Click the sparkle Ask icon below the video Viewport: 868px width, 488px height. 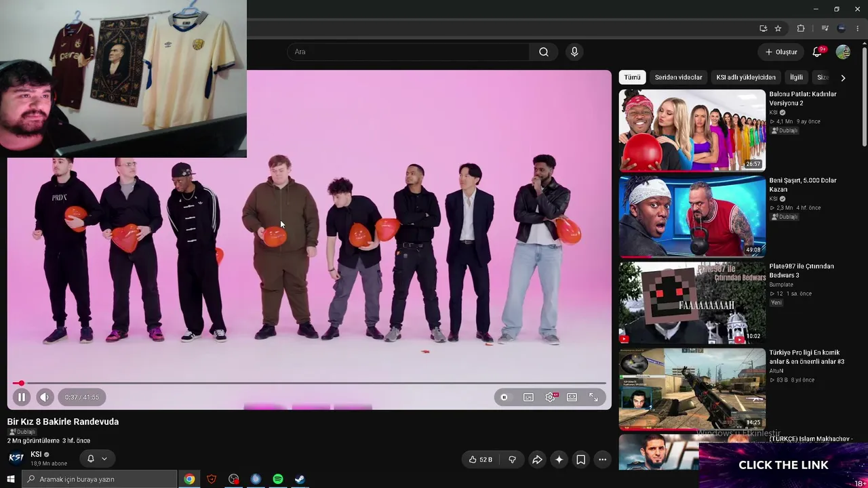click(x=559, y=460)
